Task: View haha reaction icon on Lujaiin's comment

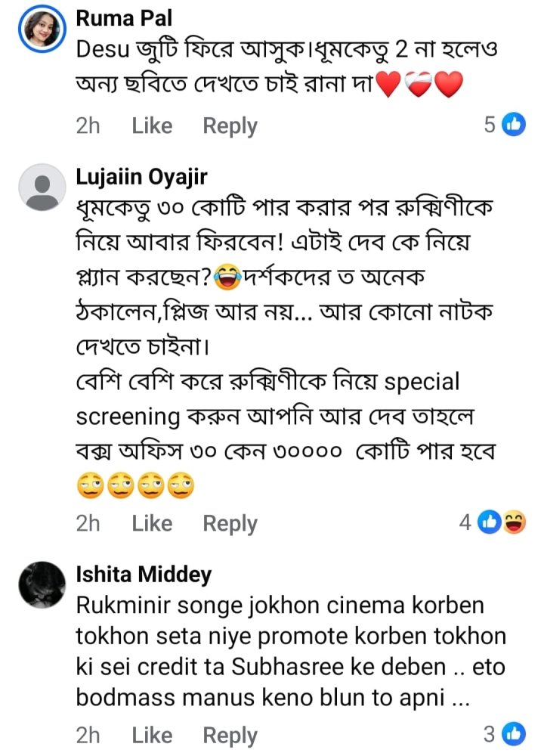Action: tap(515, 522)
